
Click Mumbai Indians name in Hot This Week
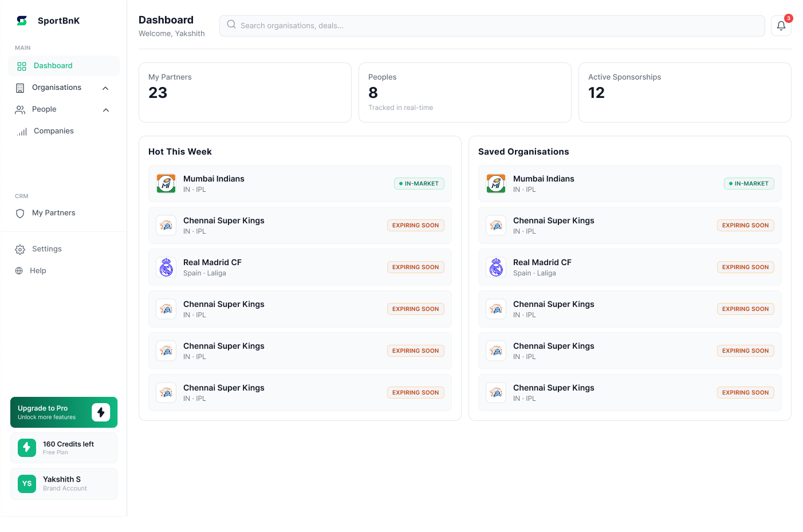(x=214, y=179)
